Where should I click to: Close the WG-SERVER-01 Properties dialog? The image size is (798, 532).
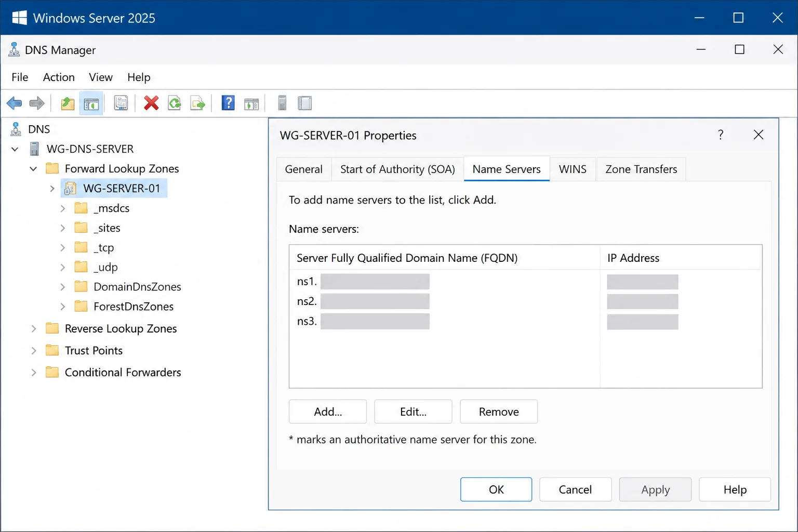[759, 135]
